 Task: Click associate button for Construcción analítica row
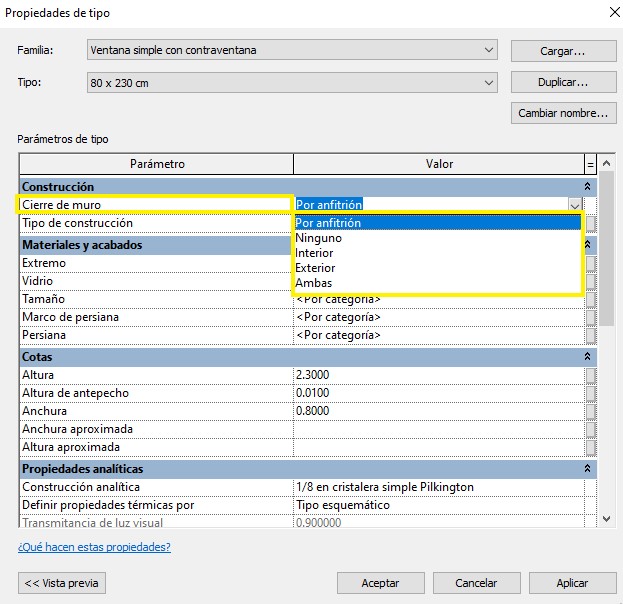(590, 487)
